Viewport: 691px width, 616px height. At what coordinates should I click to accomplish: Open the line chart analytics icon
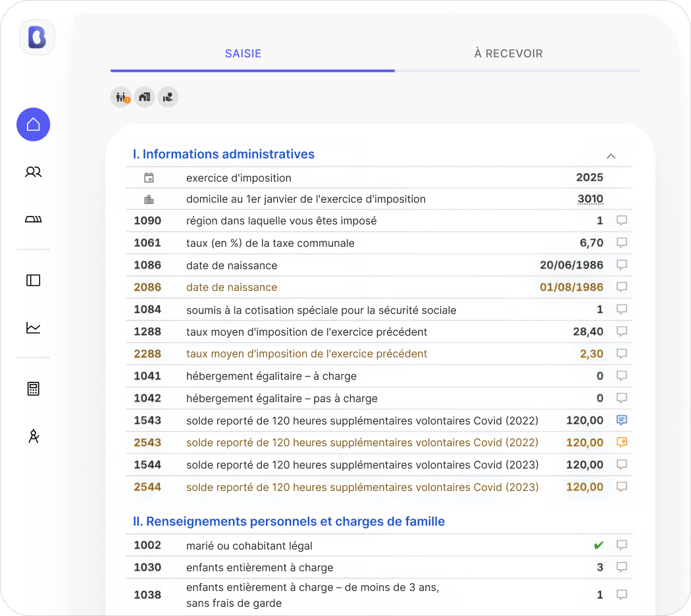click(34, 328)
